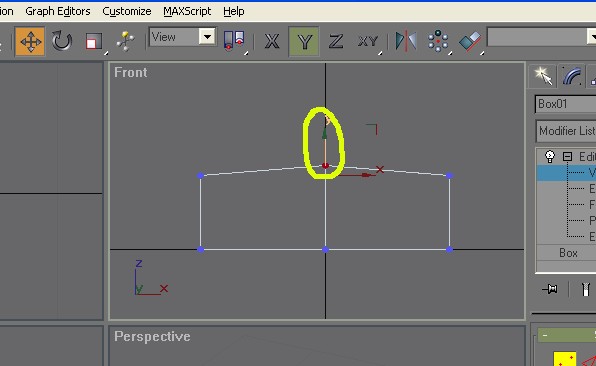
Task: Click the Box01 object name field
Action: coord(566,104)
